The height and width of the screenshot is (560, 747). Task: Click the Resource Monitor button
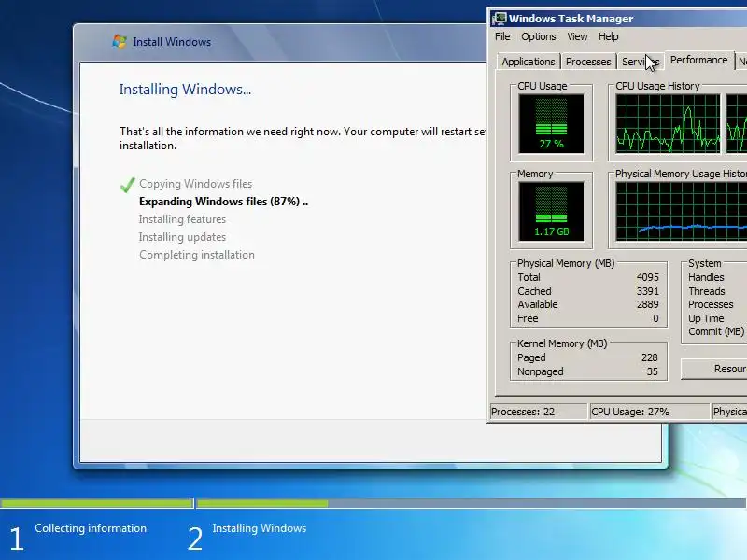coord(714,369)
